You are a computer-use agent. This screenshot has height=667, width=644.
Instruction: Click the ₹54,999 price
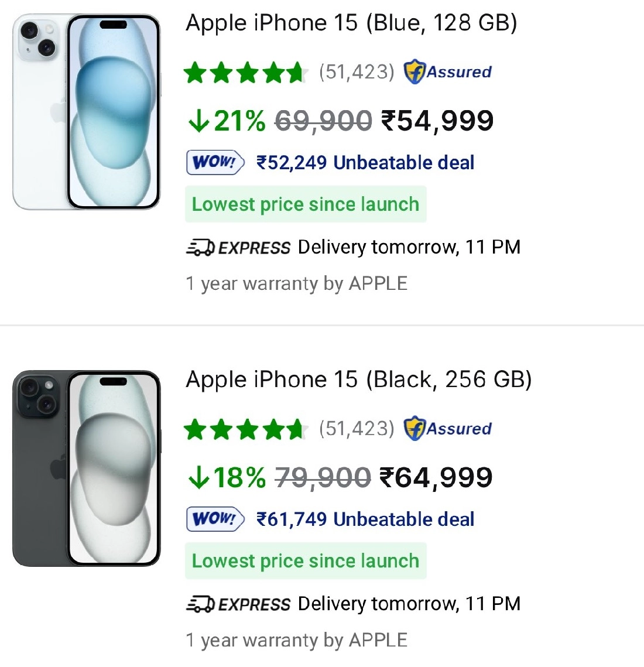[x=437, y=121]
